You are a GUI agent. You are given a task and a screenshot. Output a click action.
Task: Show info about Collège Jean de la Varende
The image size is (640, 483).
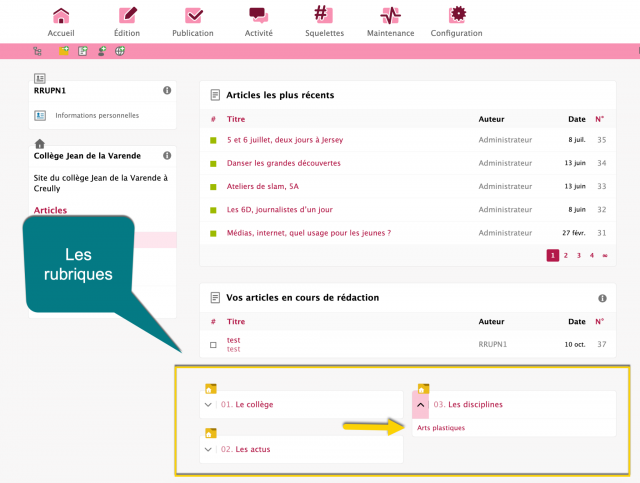tap(167, 156)
